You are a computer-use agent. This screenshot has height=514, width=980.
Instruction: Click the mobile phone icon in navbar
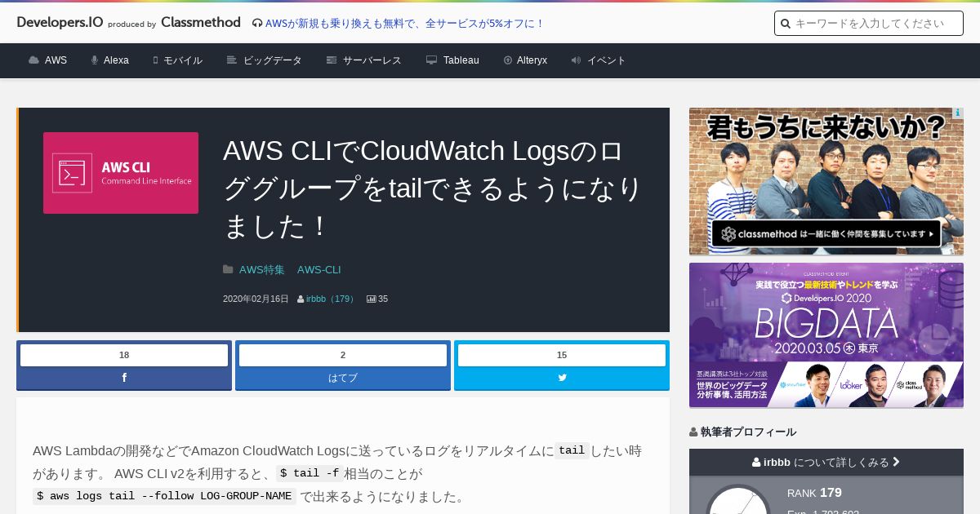coord(155,60)
